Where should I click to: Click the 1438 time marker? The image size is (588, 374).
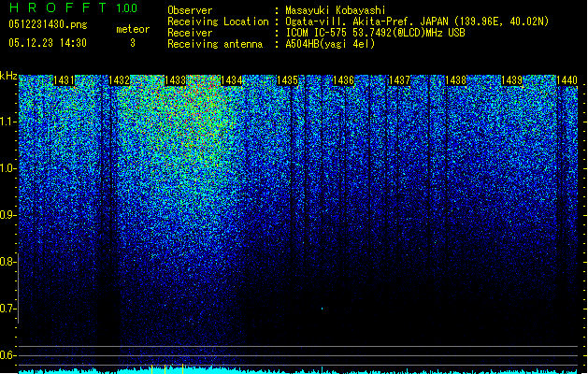point(455,80)
